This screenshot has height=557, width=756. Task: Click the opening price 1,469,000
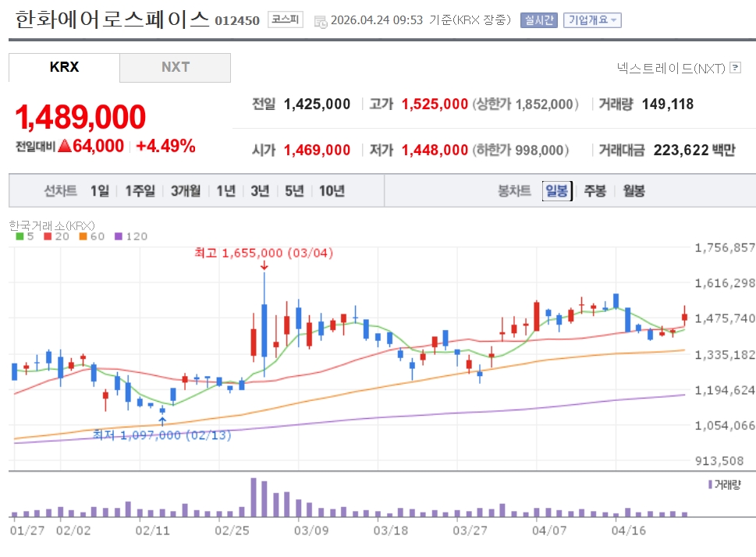point(317,150)
